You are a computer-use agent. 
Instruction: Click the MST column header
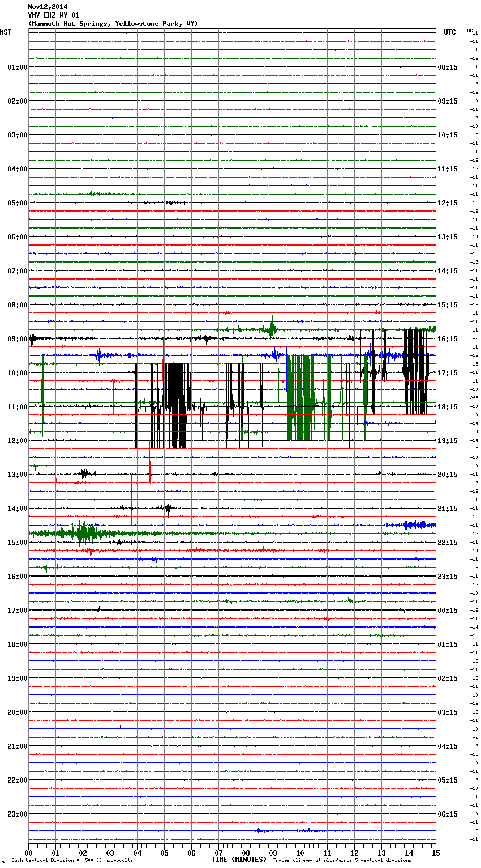[6, 32]
